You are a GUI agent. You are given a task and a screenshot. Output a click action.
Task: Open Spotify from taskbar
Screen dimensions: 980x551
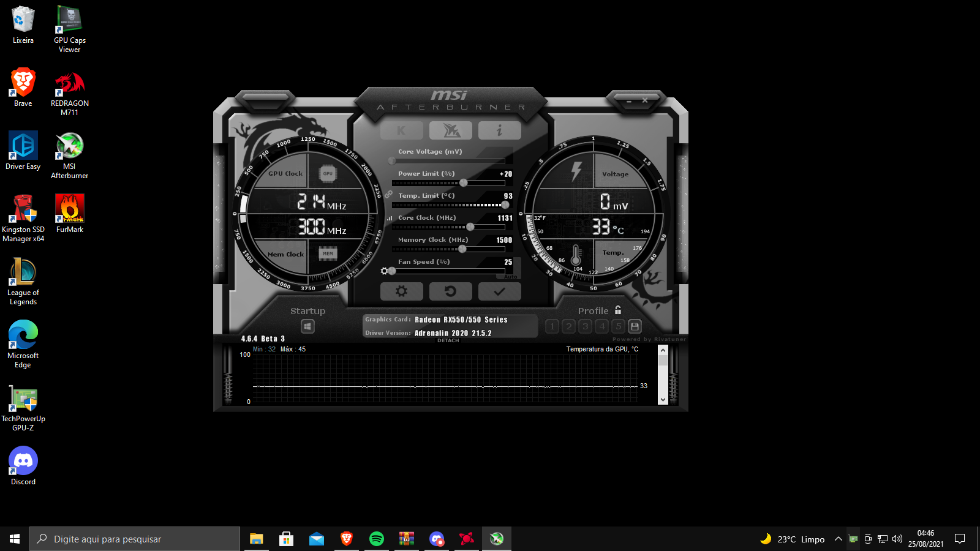377,539
